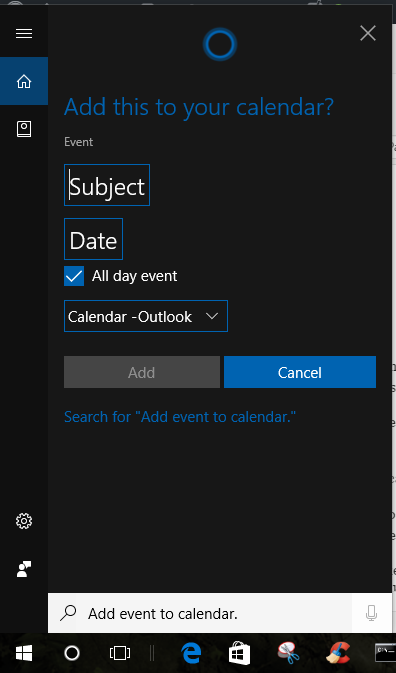
Task: Open Cortana Notebook
Action: 24,129
